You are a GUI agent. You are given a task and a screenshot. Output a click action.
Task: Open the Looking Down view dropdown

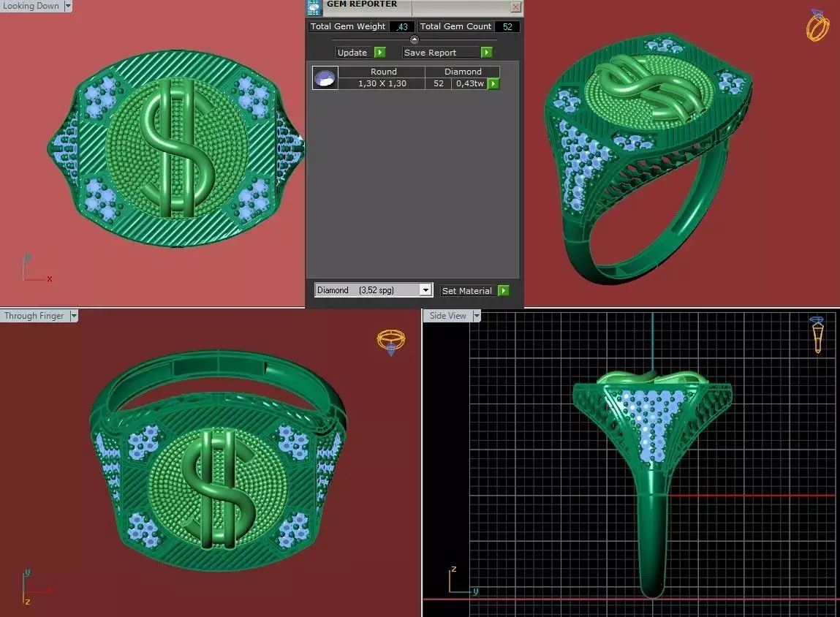pyautogui.click(x=67, y=6)
